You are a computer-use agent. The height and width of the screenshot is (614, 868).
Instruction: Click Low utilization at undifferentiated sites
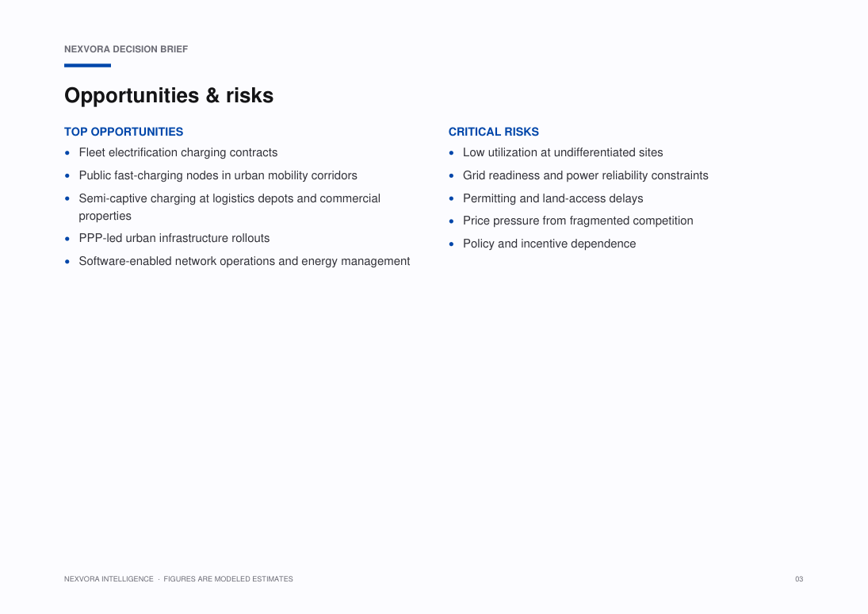[x=563, y=152]
